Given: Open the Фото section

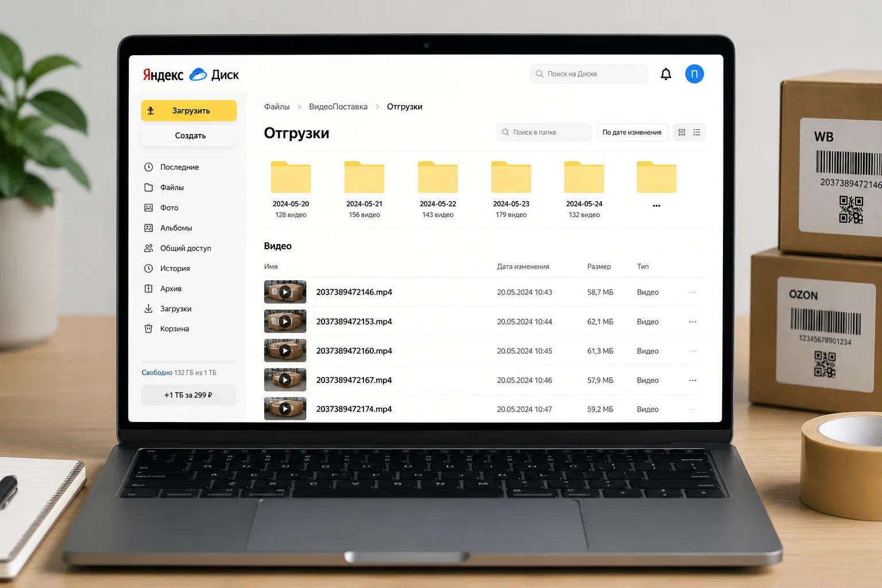Looking at the screenshot, I should [x=169, y=207].
